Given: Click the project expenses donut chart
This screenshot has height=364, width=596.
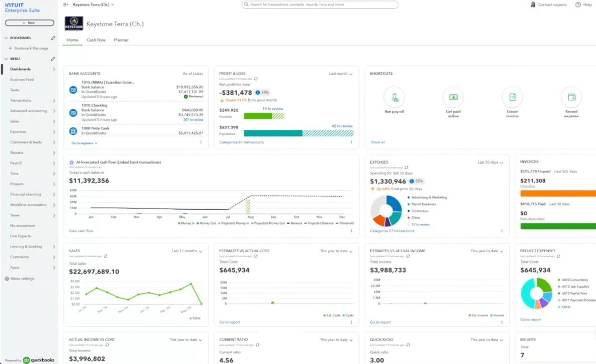Looking at the screenshot, I should pos(536,293).
